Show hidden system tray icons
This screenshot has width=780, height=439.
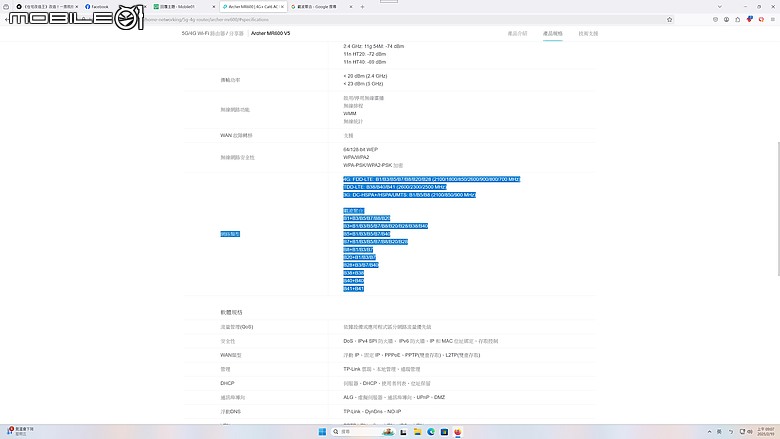click(709, 432)
